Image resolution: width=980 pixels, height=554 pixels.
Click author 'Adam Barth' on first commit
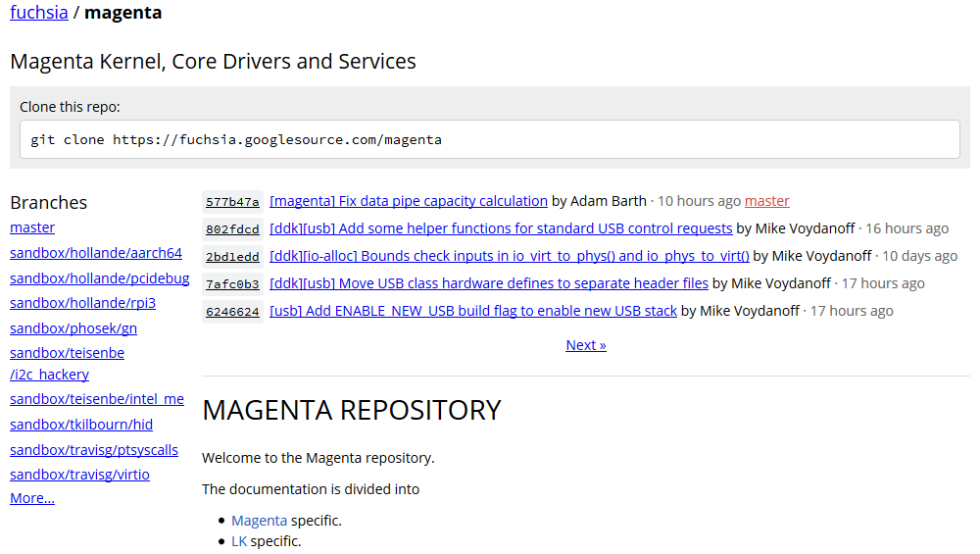(609, 201)
